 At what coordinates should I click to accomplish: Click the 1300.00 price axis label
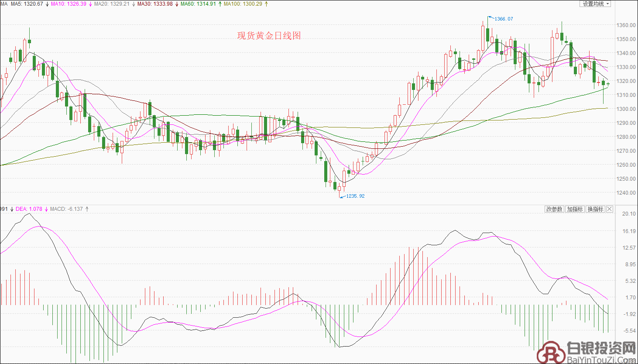tap(626, 109)
